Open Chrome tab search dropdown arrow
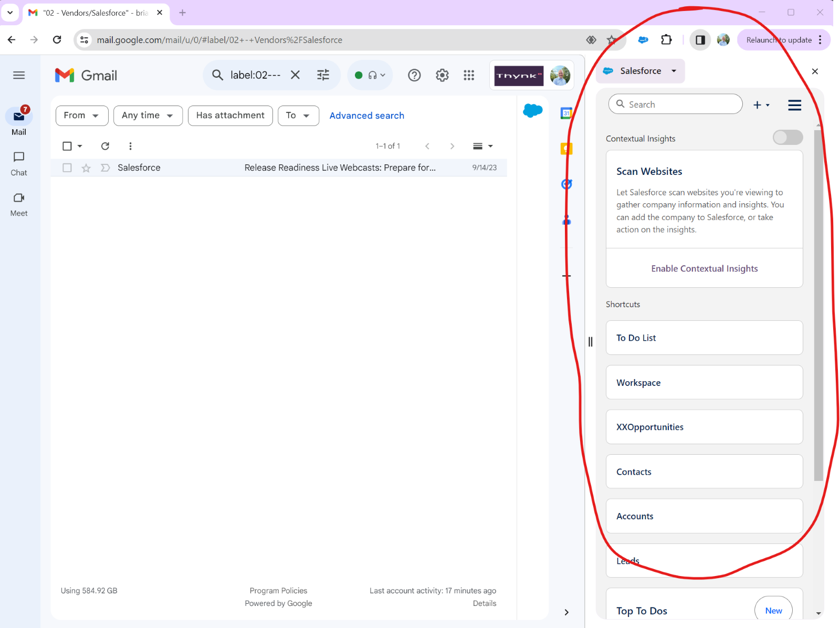Screen dimensions: 840x628 click(x=10, y=13)
